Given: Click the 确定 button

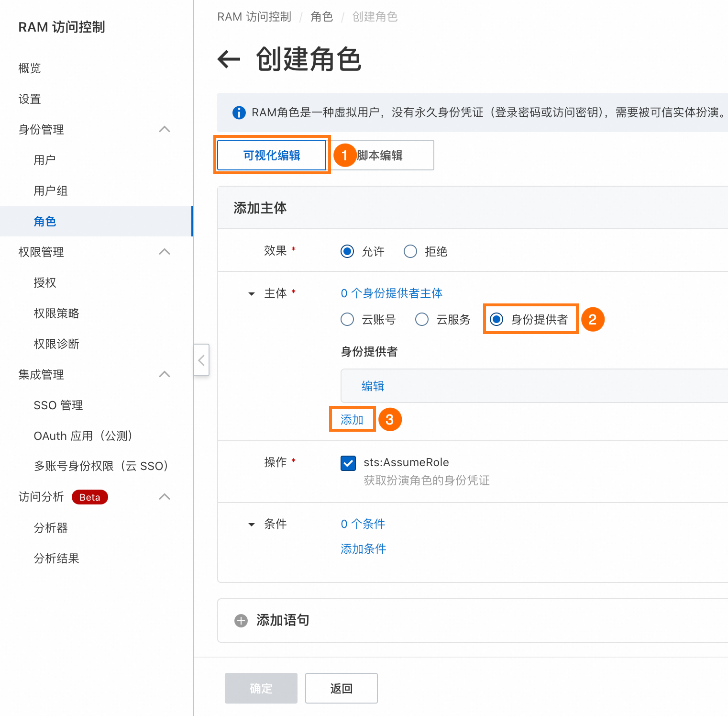Looking at the screenshot, I should (x=261, y=688).
